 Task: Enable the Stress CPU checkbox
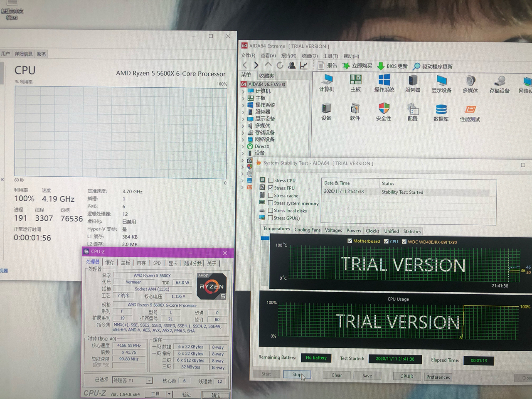(x=271, y=180)
